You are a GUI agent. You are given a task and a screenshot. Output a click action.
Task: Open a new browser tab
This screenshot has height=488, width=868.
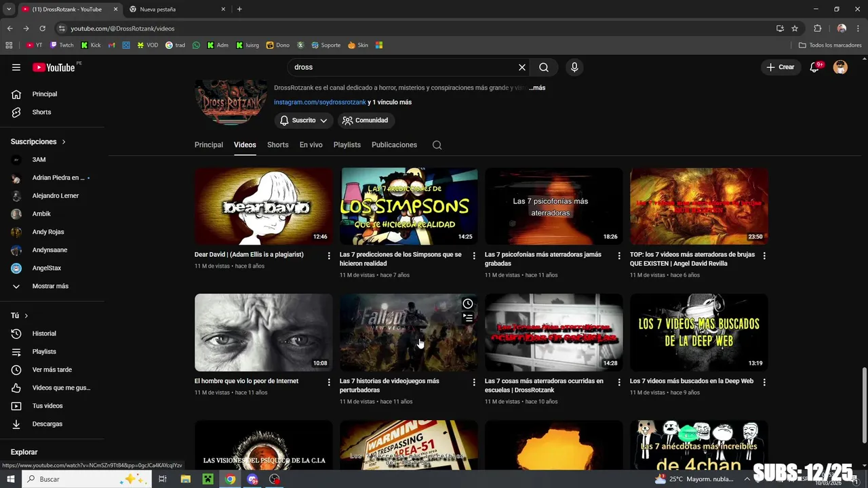[x=239, y=9]
